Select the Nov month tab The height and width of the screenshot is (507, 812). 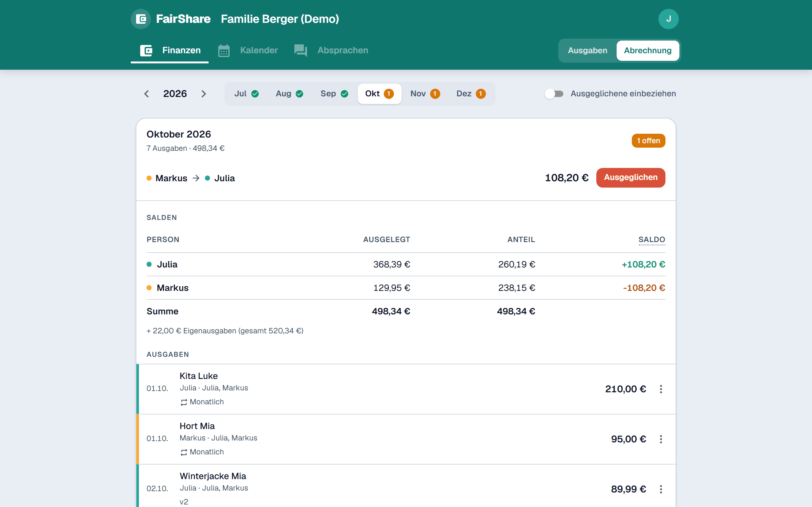tap(425, 94)
